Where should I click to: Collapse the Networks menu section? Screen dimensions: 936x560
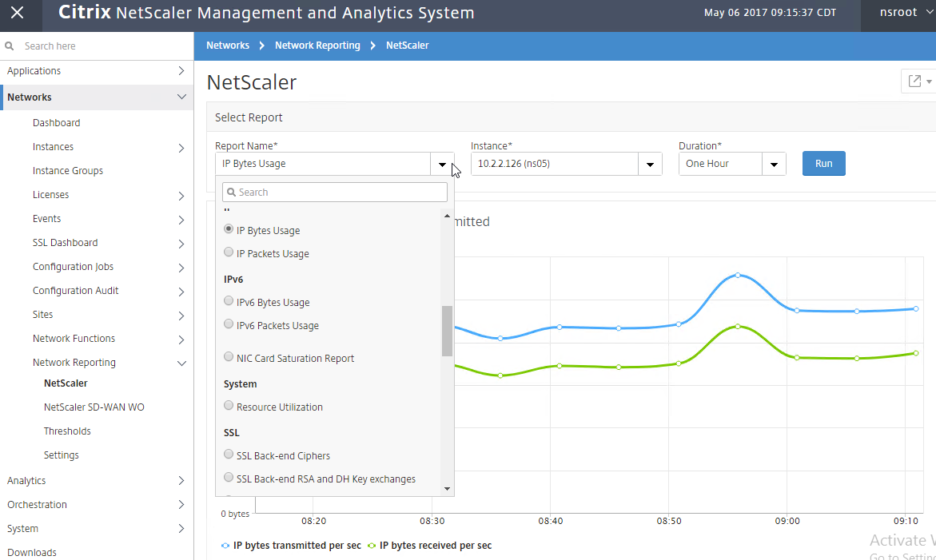click(181, 97)
